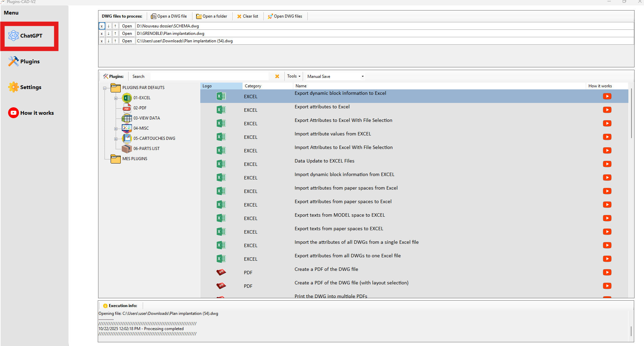Select the 02-PDF tree category

coord(140,108)
